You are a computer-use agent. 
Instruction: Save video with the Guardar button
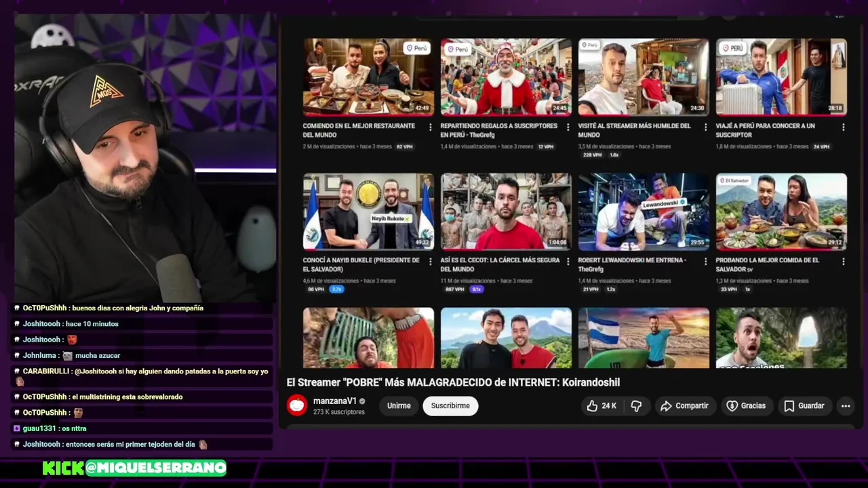point(804,405)
